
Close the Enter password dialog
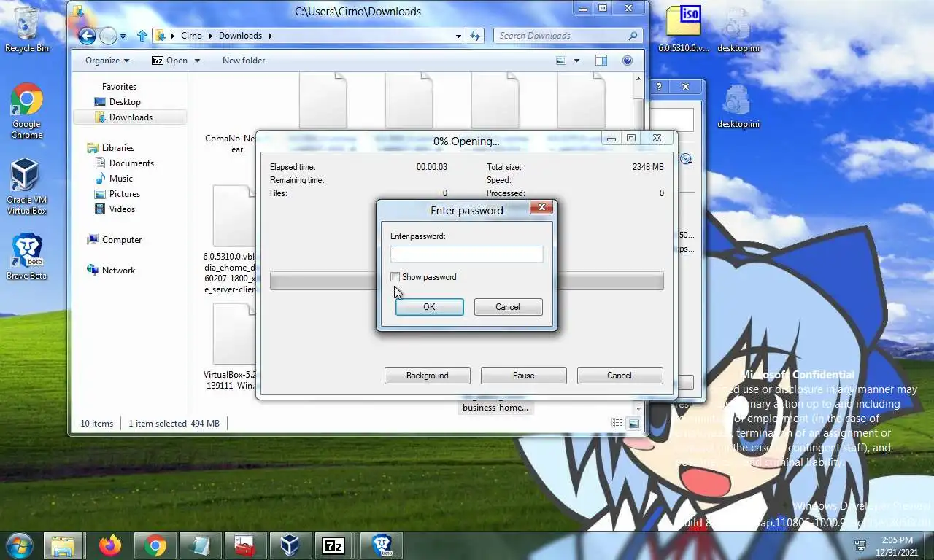point(541,208)
